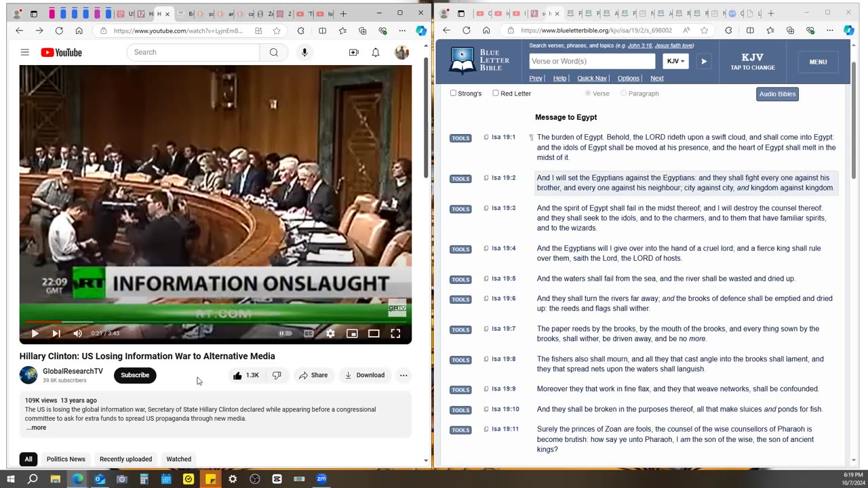Enable miniplayer mode in video player

(352, 333)
